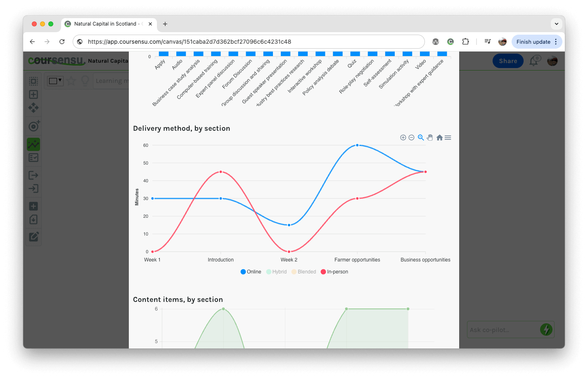Expand the browser tab search chevron

(x=556, y=24)
